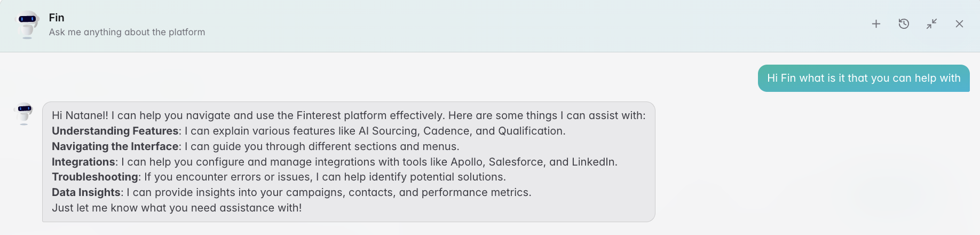The height and width of the screenshot is (235, 980).
Task: Start a new chat with plus icon
Action: 876,24
